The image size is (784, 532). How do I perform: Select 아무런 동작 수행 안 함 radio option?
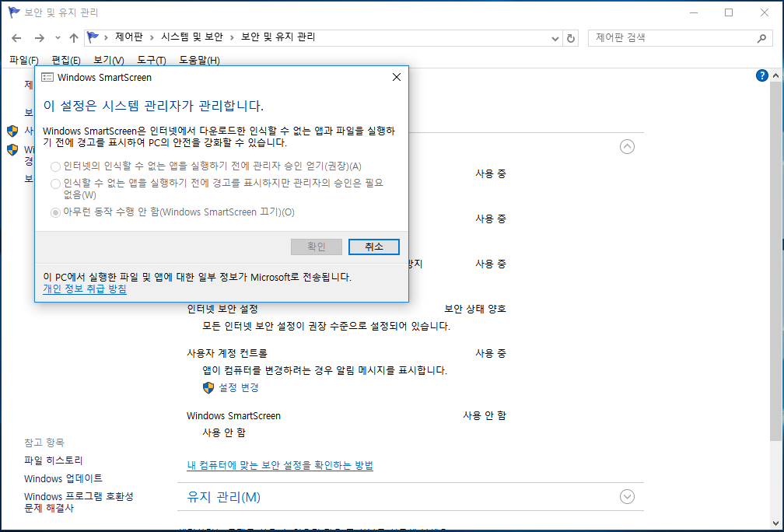[55, 212]
